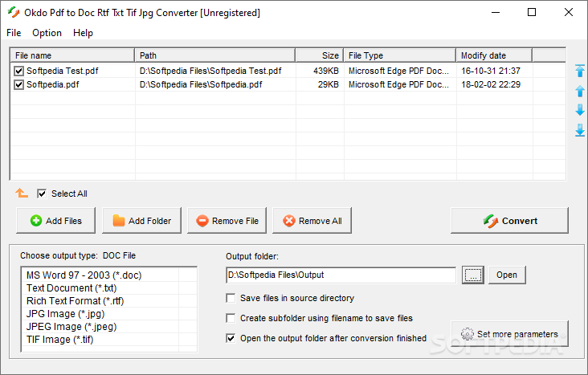Click the 439KB size cell
This screenshot has height=375, width=588.
pos(326,71)
